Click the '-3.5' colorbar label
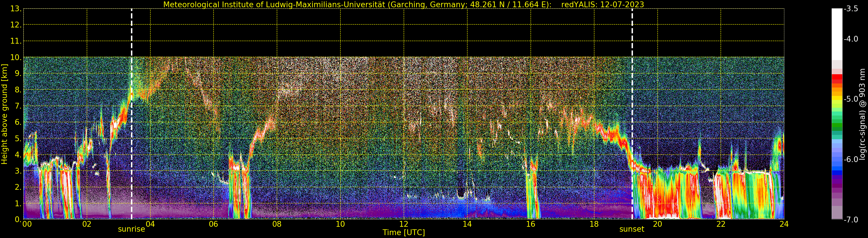868x238 pixels. tap(851, 9)
